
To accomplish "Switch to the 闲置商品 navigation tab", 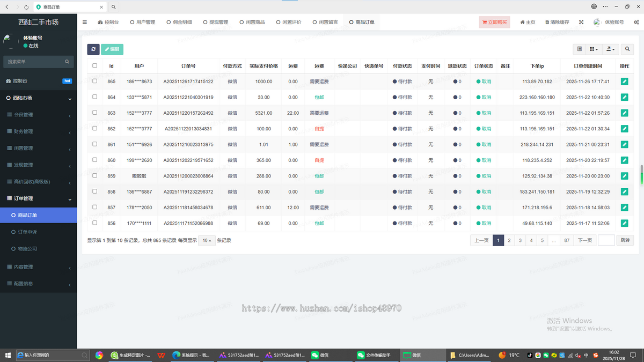I will pos(252,22).
